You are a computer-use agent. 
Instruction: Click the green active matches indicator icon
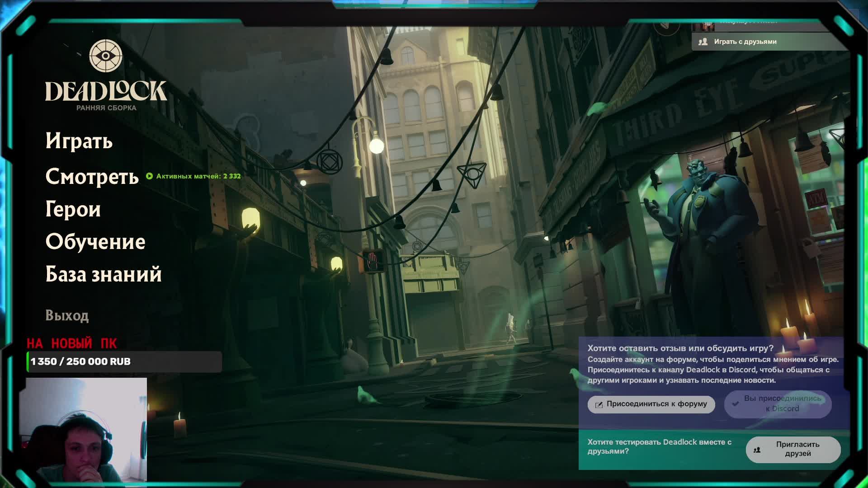(x=150, y=176)
